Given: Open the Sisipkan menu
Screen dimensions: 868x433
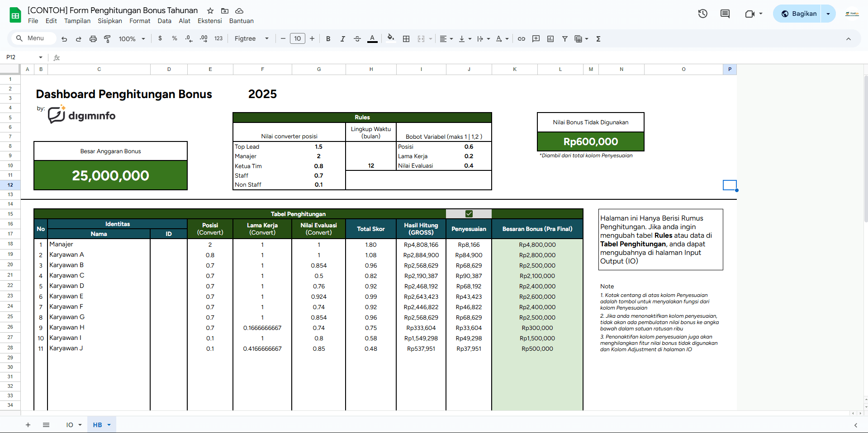Looking at the screenshot, I should (x=110, y=21).
